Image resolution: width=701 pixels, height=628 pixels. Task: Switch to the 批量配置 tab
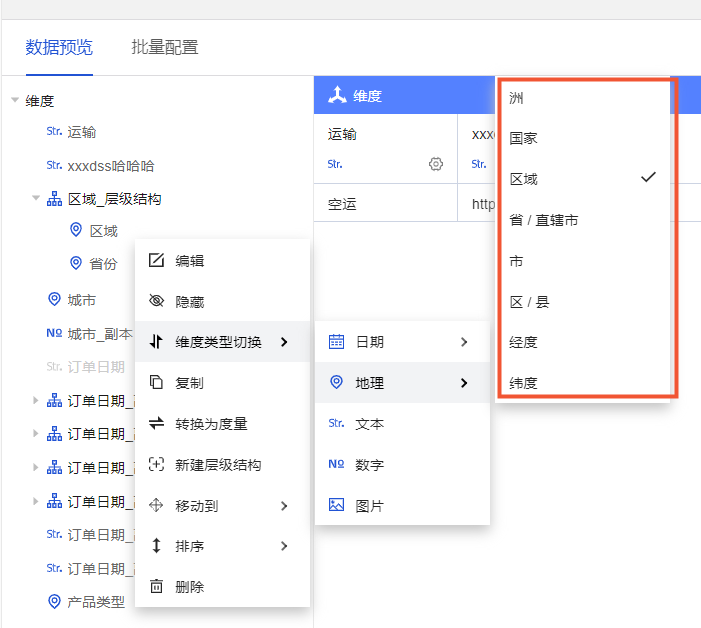(x=164, y=47)
